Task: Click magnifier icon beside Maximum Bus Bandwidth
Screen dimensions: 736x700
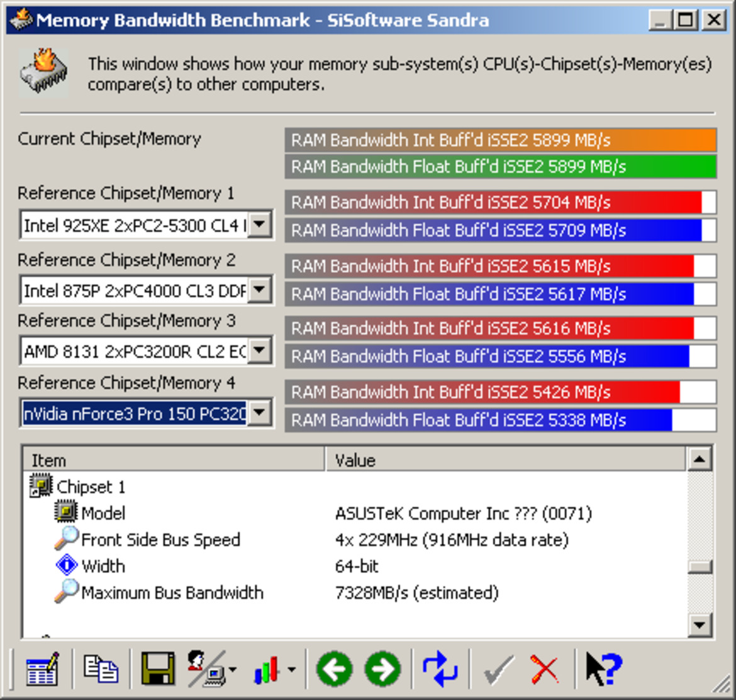Action: point(65,591)
